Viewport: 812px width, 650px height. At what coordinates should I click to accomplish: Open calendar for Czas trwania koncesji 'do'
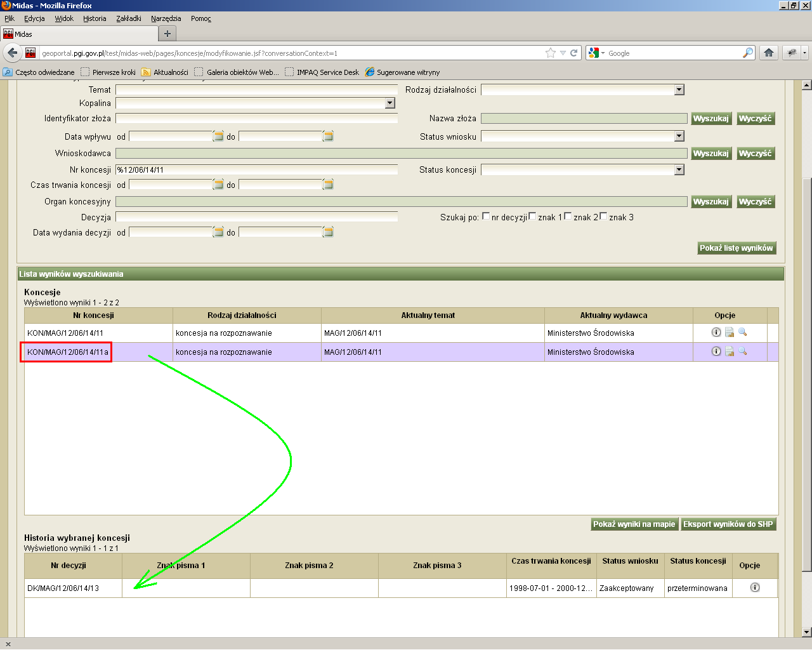pyautogui.click(x=328, y=184)
